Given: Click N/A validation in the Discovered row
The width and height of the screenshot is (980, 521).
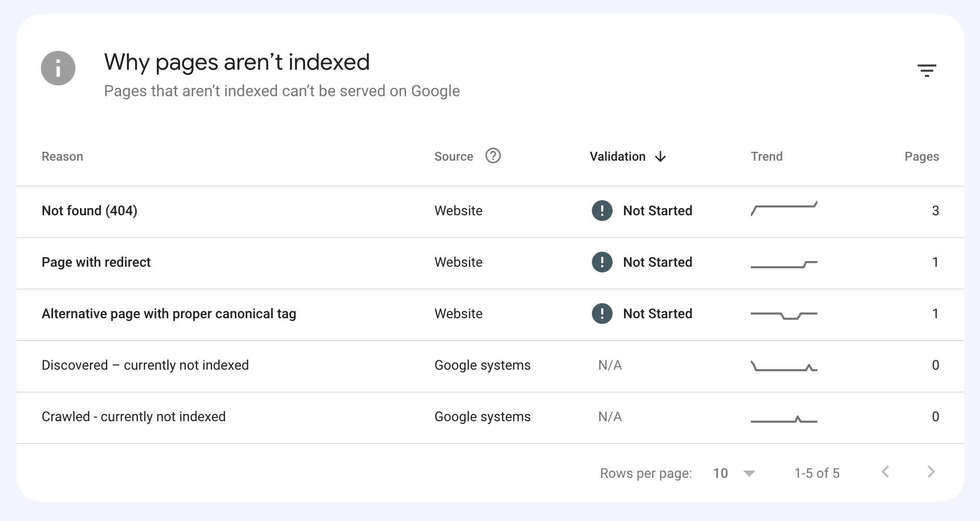Looking at the screenshot, I should 610,365.
